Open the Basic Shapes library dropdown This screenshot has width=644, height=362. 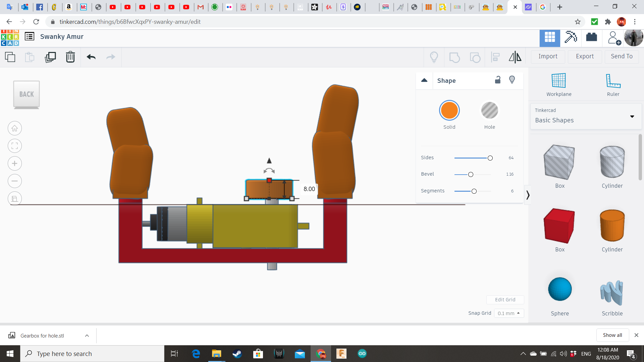pyautogui.click(x=586, y=116)
